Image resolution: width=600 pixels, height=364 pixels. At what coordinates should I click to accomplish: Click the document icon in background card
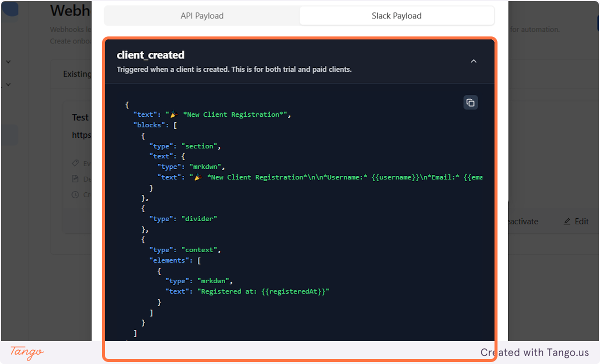pyautogui.click(x=75, y=179)
